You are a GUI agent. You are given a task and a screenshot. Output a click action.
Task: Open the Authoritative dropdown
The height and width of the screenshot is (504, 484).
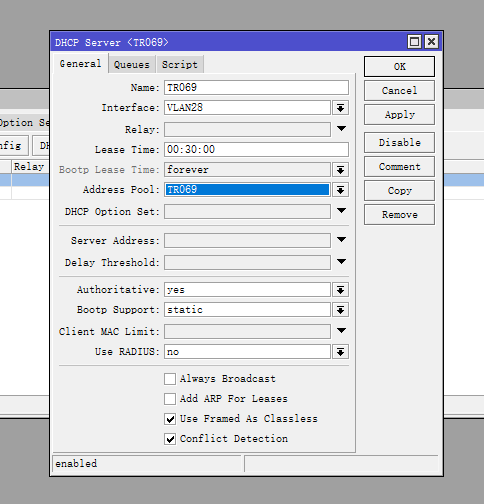click(x=340, y=290)
